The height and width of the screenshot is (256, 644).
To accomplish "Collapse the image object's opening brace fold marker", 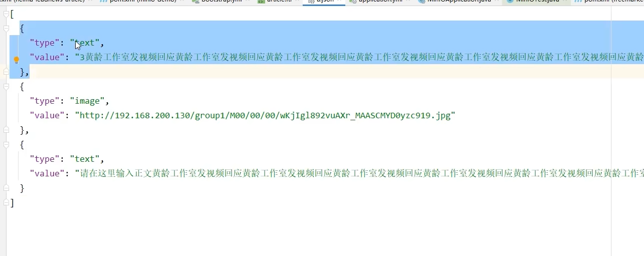I will pos(6,86).
